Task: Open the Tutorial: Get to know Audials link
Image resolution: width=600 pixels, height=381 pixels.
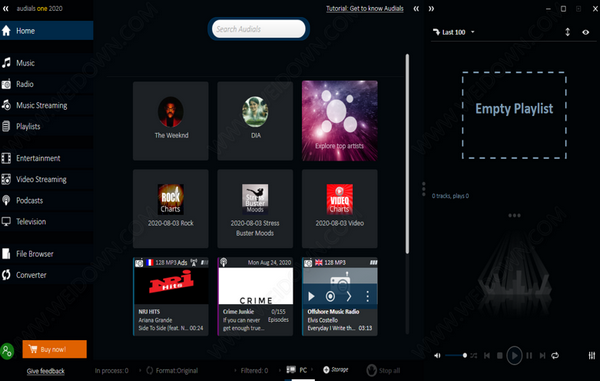Action: 365,8
